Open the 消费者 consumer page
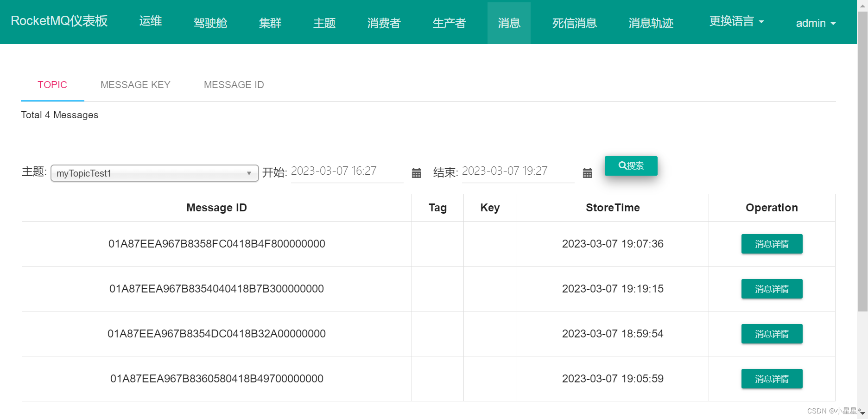This screenshot has height=419, width=868. point(384,23)
